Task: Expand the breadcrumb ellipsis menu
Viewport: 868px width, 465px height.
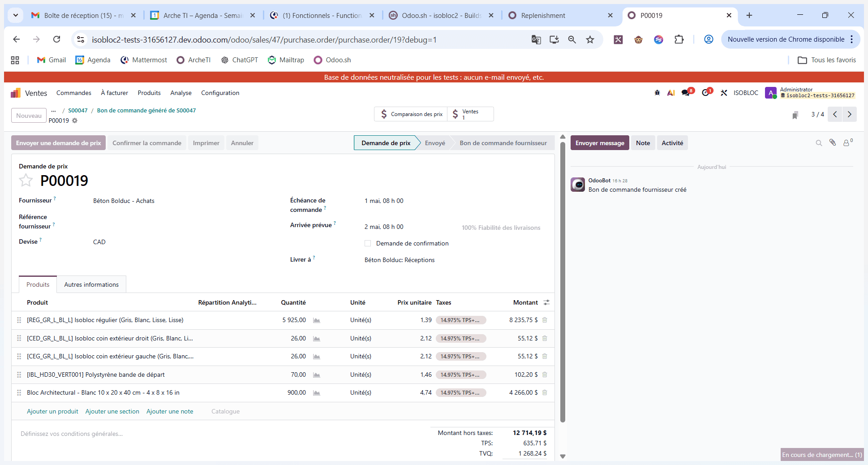Action: 54,111
